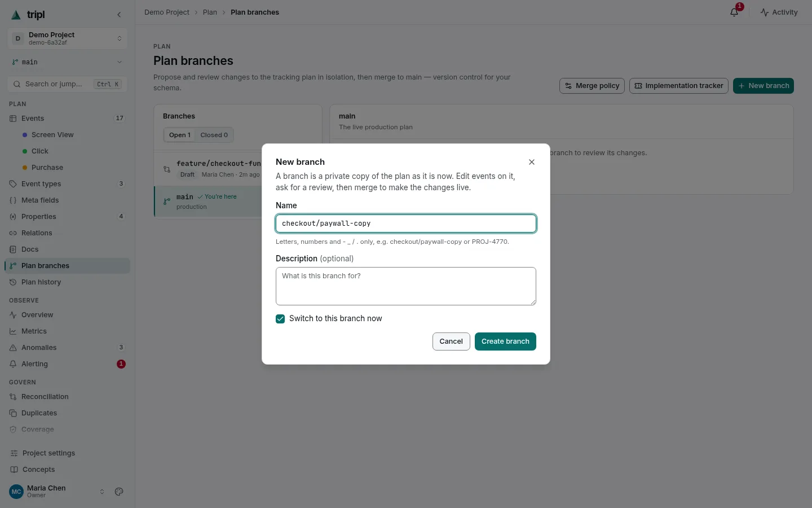Open the Purchase event
The width and height of the screenshot is (812, 508).
(x=47, y=168)
